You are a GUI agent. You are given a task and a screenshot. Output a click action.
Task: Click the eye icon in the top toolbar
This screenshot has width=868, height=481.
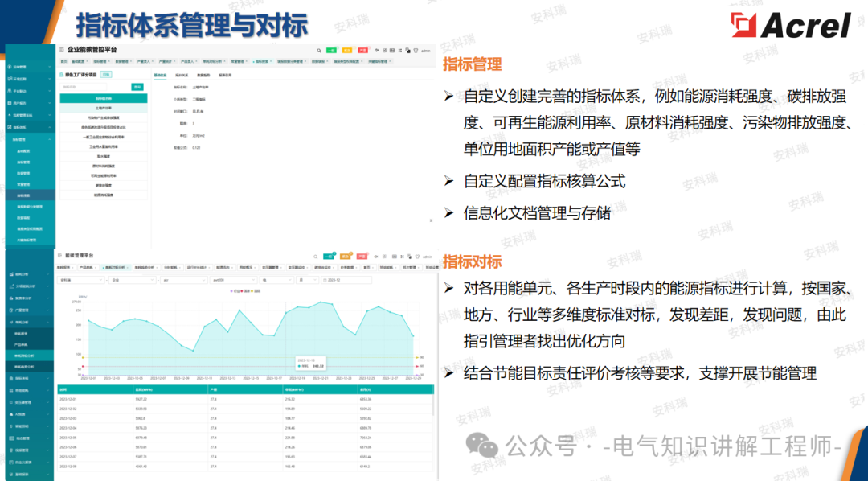[x=377, y=50]
